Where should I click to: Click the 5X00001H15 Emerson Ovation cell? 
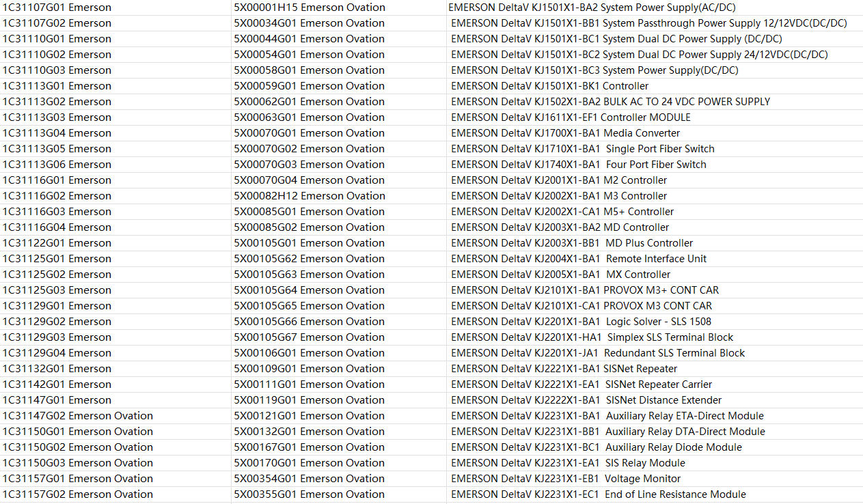coord(310,8)
